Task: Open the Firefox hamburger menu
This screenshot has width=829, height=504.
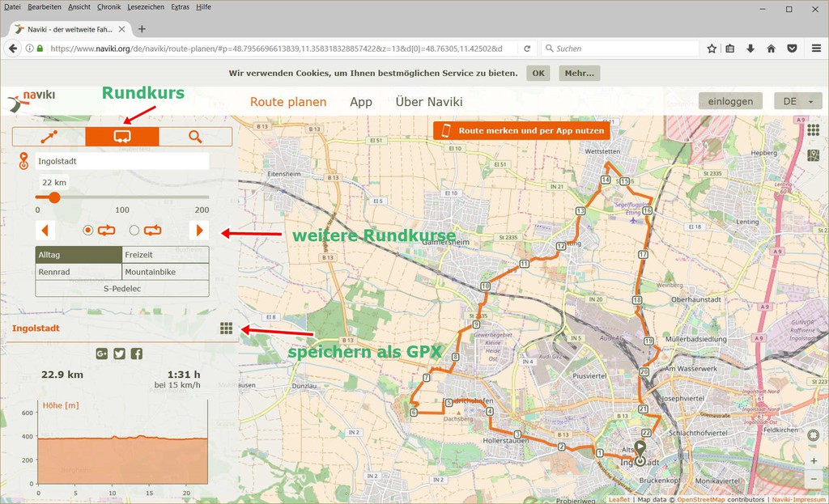Action: [x=816, y=49]
